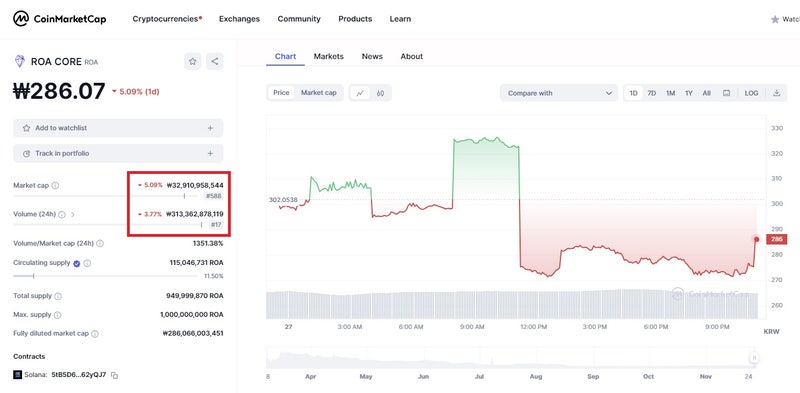Switch to line chart view icon
Viewport: 800px width, 393px height.
tap(360, 93)
